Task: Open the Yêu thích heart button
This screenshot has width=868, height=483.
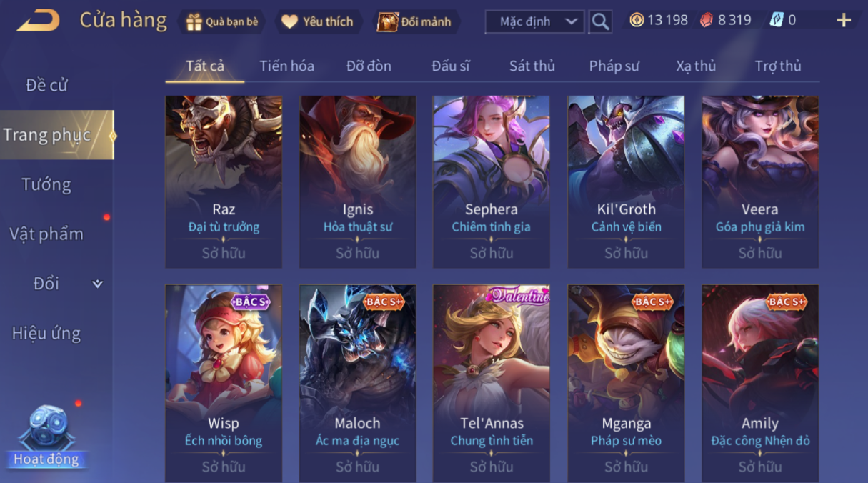Action: tap(289, 21)
